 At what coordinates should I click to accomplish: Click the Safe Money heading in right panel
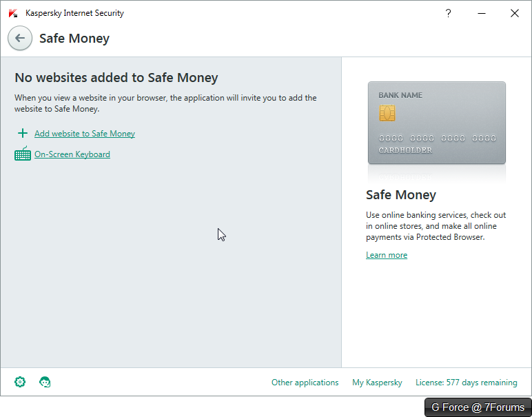coord(400,195)
